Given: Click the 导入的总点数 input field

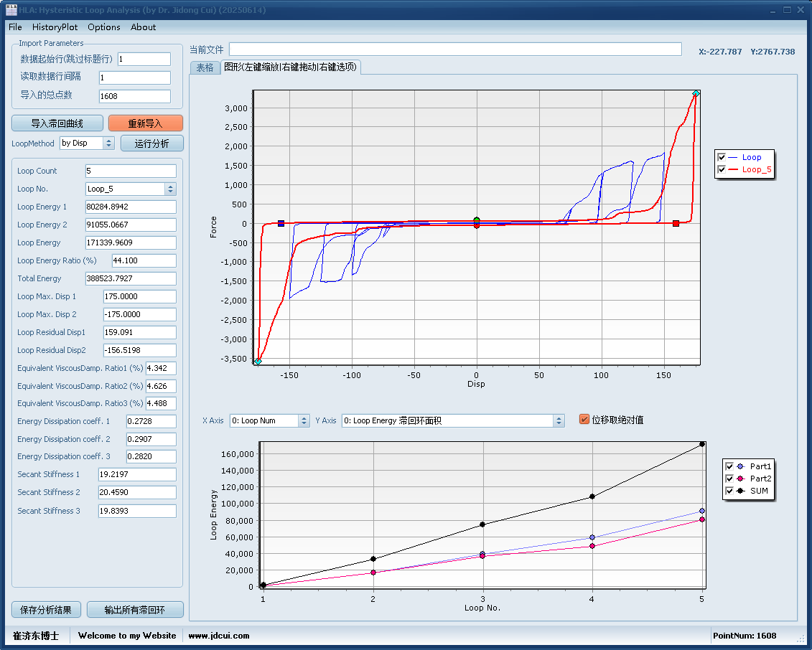Looking at the screenshot, I should click(134, 96).
